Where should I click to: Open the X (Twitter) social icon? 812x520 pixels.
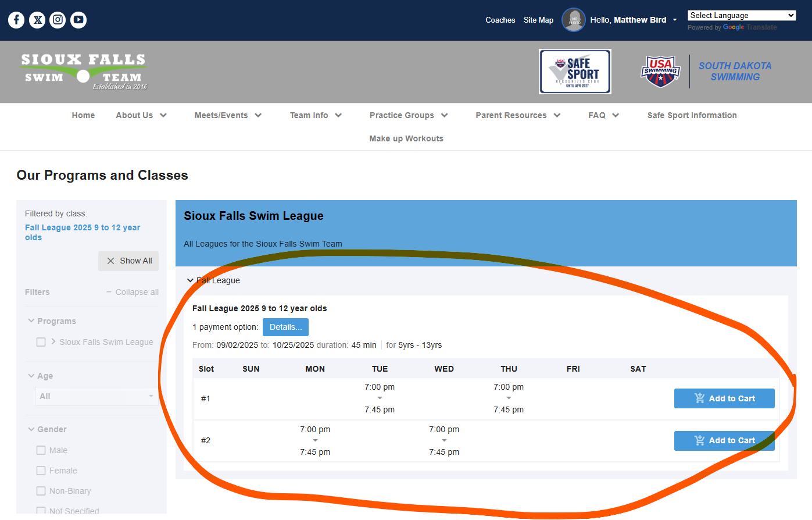(37, 20)
